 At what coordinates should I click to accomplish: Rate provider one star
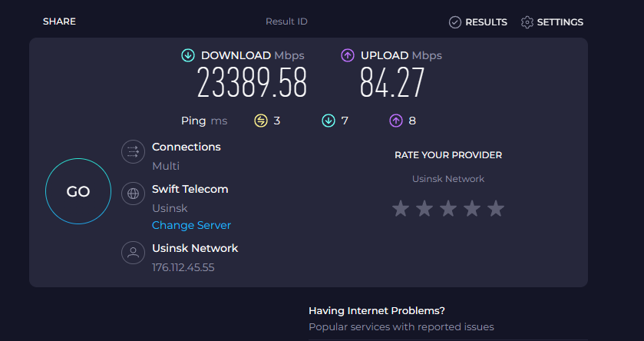click(x=400, y=208)
